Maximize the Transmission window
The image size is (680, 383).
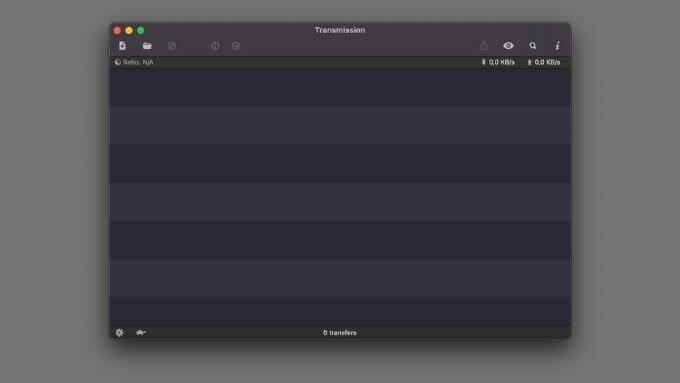pos(141,30)
